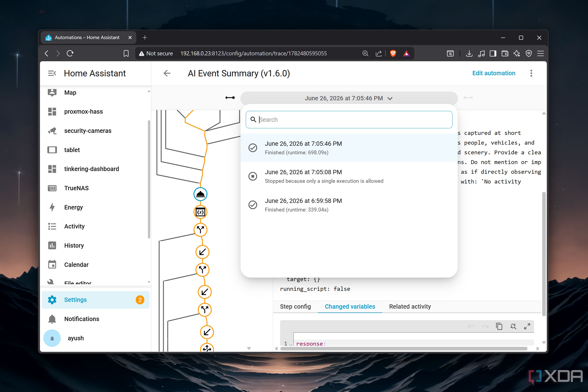Open the browser downloads icon
The image size is (588, 392).
click(469, 53)
